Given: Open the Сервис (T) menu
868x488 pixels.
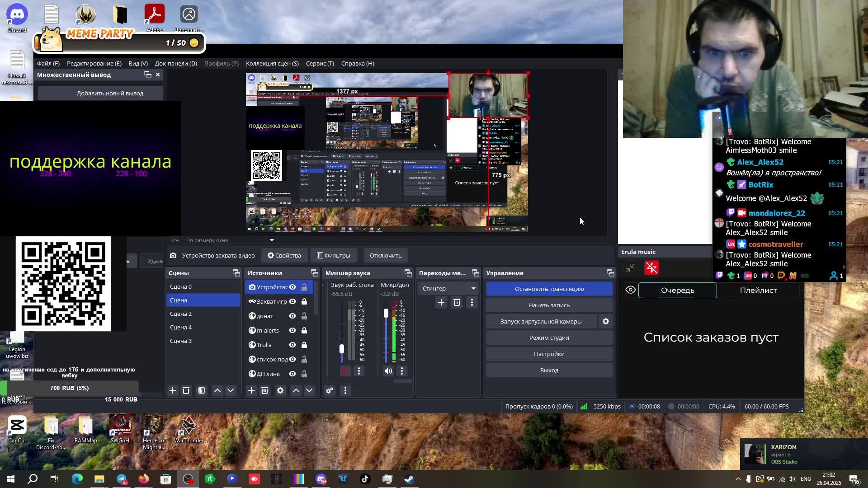Looking at the screenshot, I should [x=320, y=63].
